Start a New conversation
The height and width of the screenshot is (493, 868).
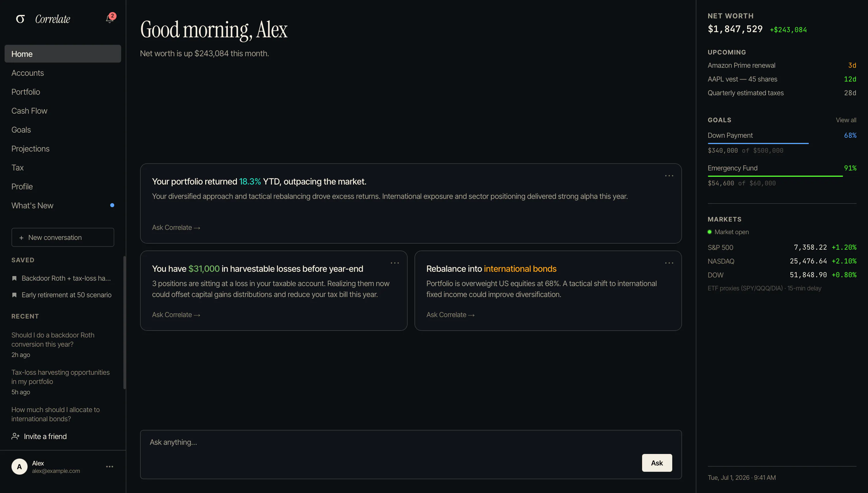tap(63, 237)
